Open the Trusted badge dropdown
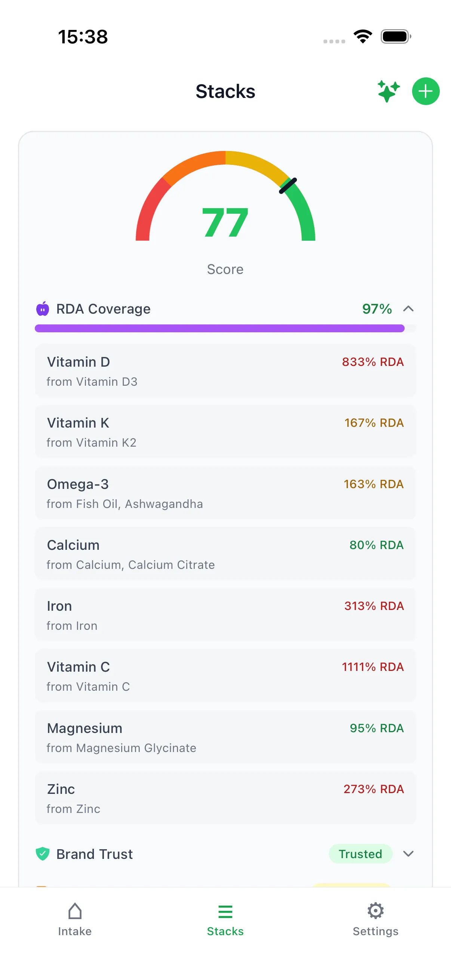Screen dimensions: 451x980 tap(360, 854)
